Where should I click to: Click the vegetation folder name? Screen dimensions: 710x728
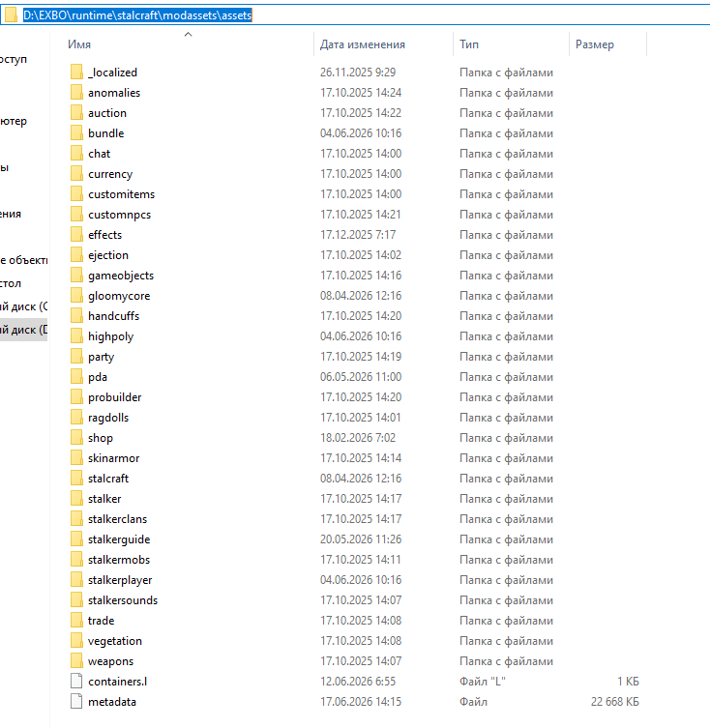click(x=115, y=641)
